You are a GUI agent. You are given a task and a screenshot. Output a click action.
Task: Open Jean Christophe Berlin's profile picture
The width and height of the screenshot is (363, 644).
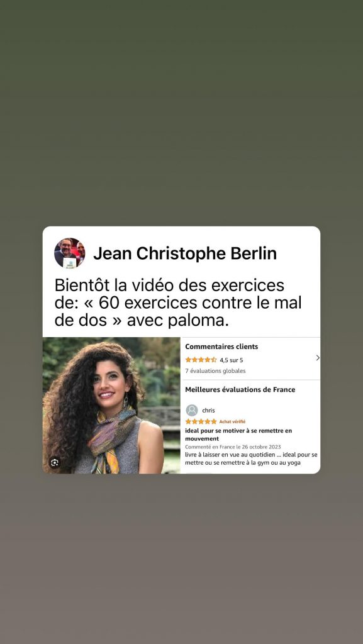pos(70,253)
